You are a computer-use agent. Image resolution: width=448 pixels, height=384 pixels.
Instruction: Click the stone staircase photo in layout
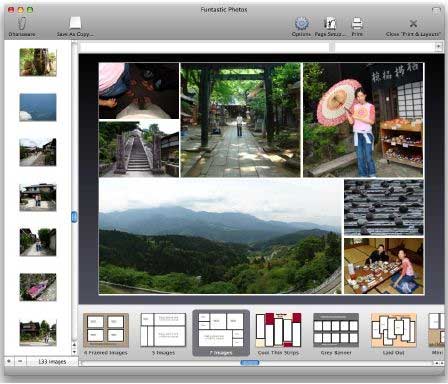point(139,149)
